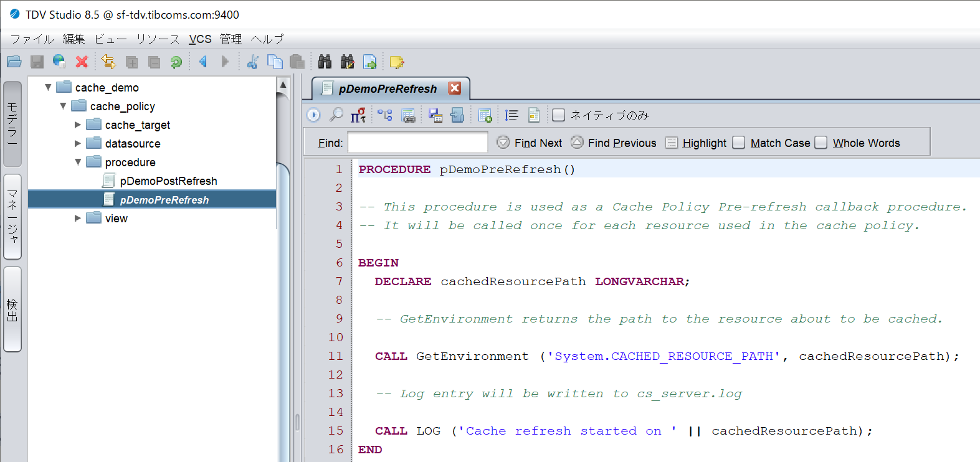Collapse the cache_policy folder
The image size is (980, 462).
pos(63,106)
